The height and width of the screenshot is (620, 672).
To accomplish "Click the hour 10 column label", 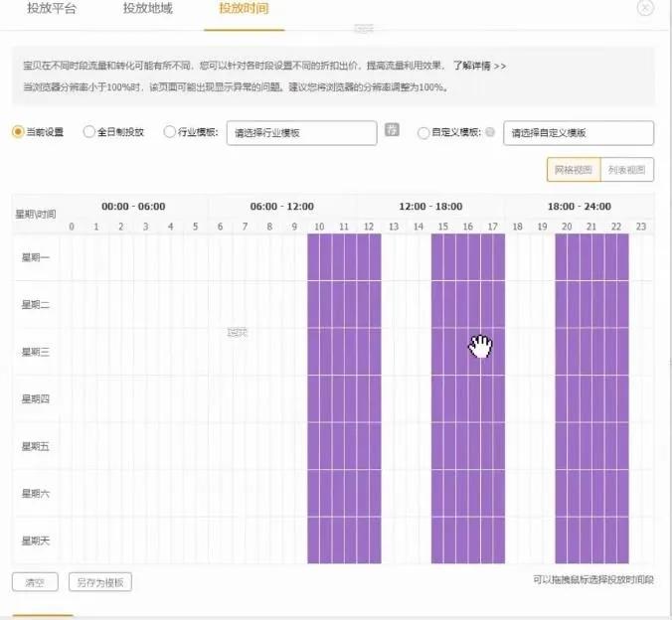I will 319,227.
